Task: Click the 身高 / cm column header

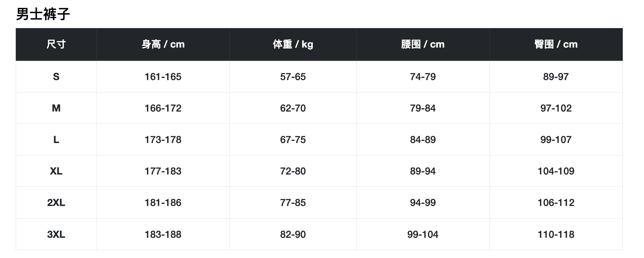Action: click(x=163, y=44)
